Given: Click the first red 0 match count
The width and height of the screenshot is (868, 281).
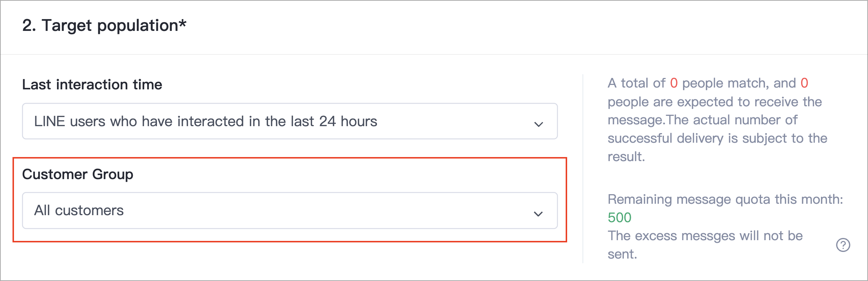Looking at the screenshot, I should 674,83.
